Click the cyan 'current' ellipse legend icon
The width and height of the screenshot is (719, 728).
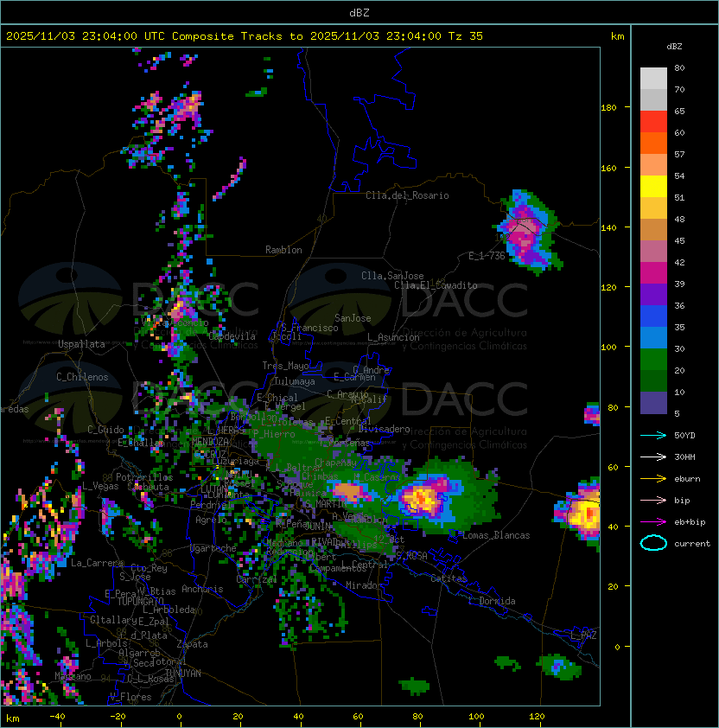[653, 543]
